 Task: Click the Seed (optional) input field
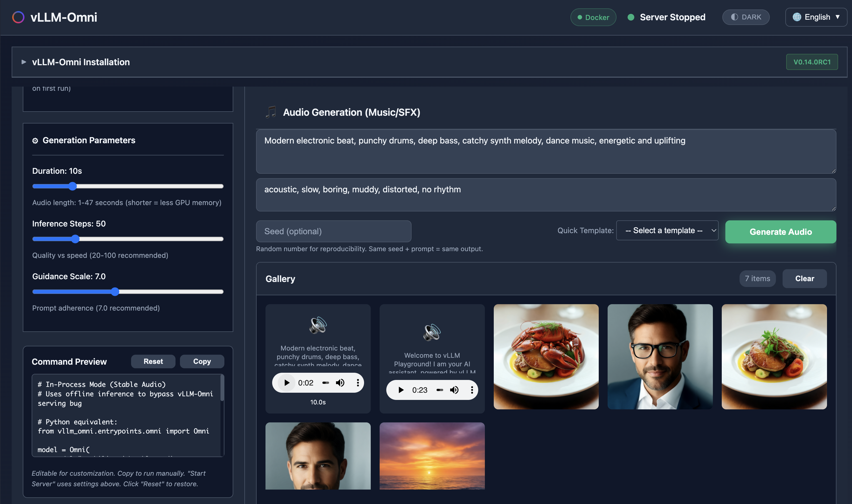click(334, 231)
